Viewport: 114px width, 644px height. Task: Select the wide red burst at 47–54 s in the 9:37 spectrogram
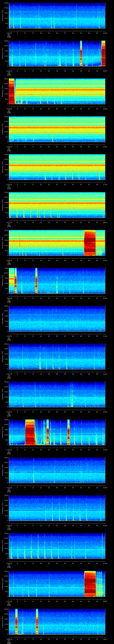pyautogui.click(x=90, y=584)
